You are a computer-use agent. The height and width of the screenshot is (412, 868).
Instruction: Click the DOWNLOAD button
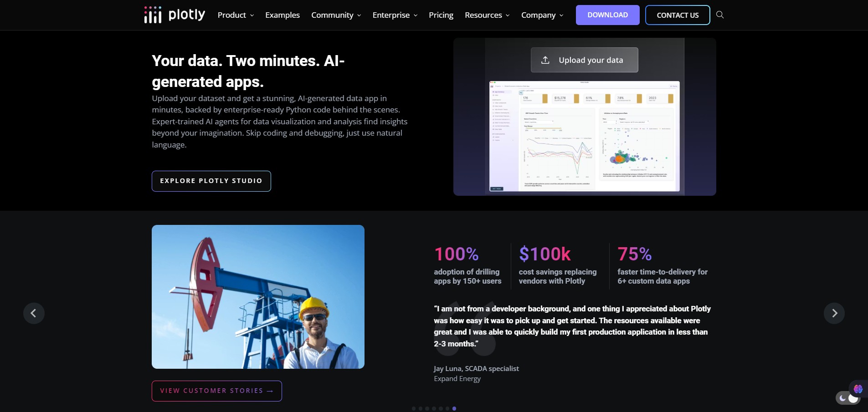[608, 15]
